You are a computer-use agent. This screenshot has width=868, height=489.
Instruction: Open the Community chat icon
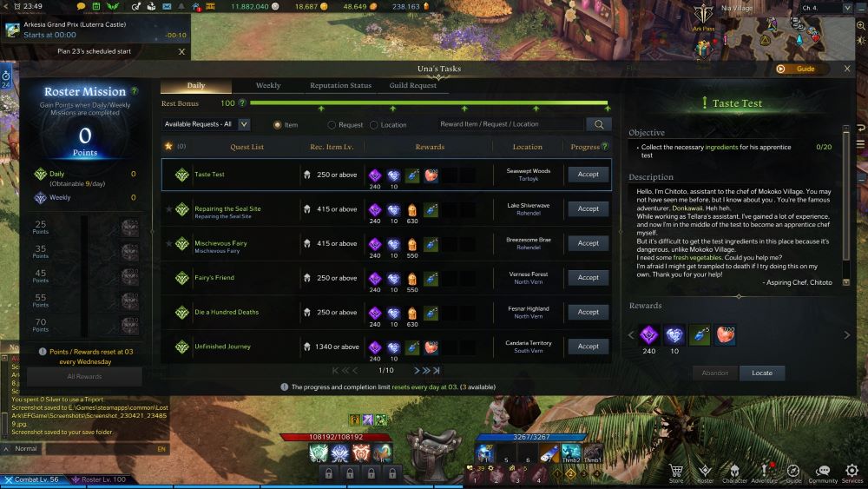[x=823, y=472]
